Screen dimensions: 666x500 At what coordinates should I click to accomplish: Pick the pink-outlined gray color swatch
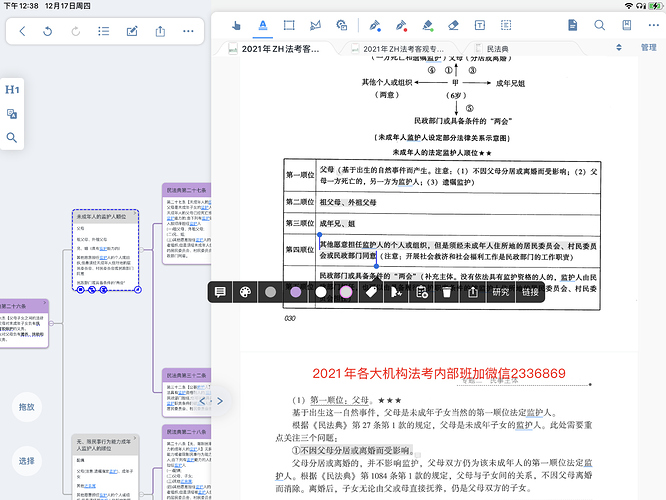(x=346, y=292)
